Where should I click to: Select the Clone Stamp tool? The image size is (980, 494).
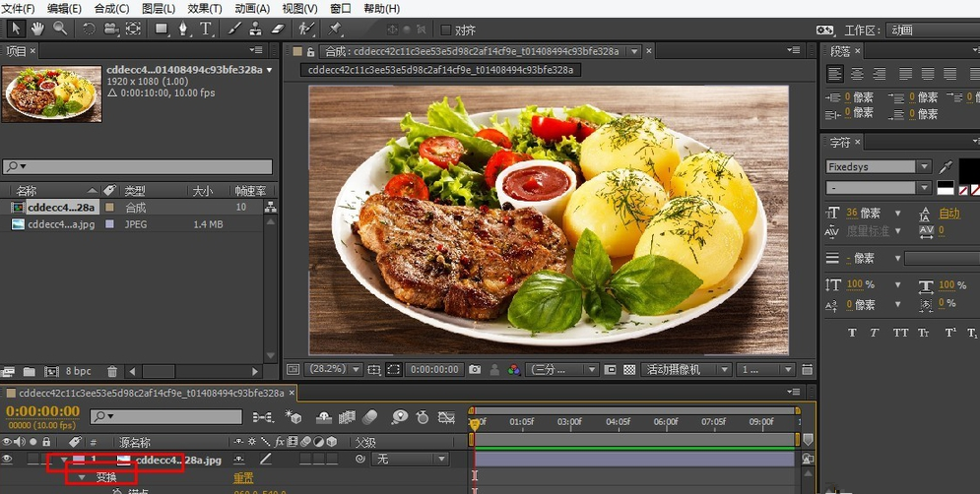[x=256, y=29]
